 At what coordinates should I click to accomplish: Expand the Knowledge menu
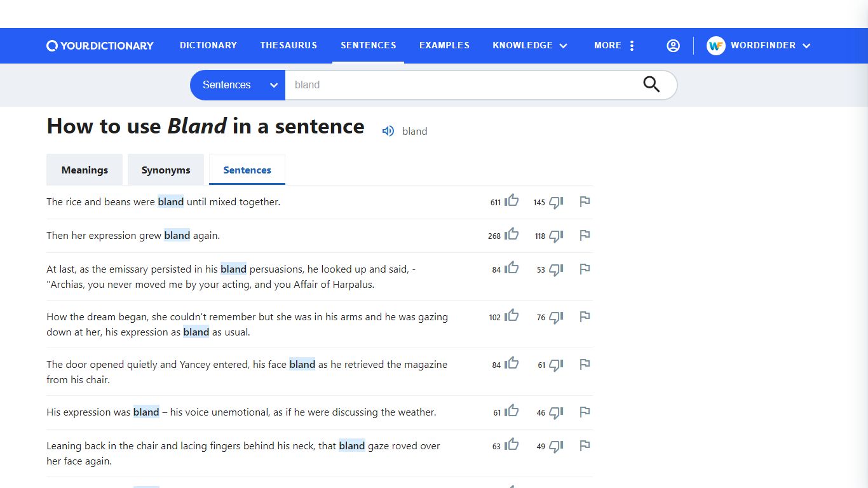[530, 46]
